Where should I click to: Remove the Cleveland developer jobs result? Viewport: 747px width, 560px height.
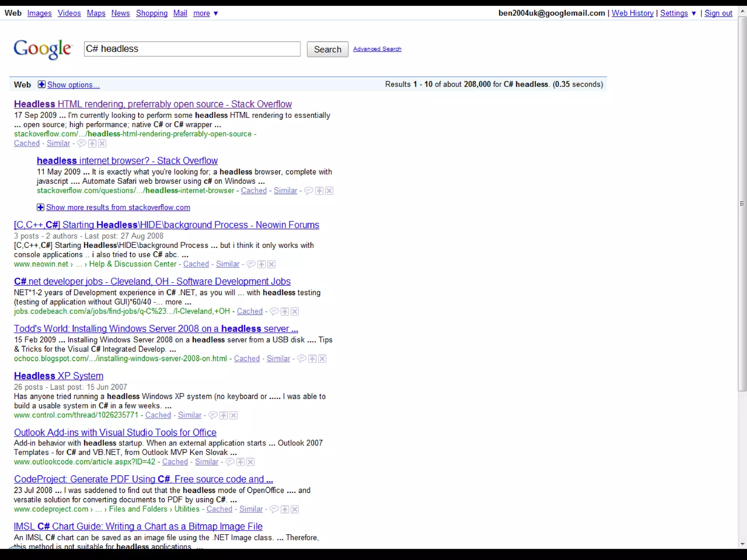pos(295,311)
